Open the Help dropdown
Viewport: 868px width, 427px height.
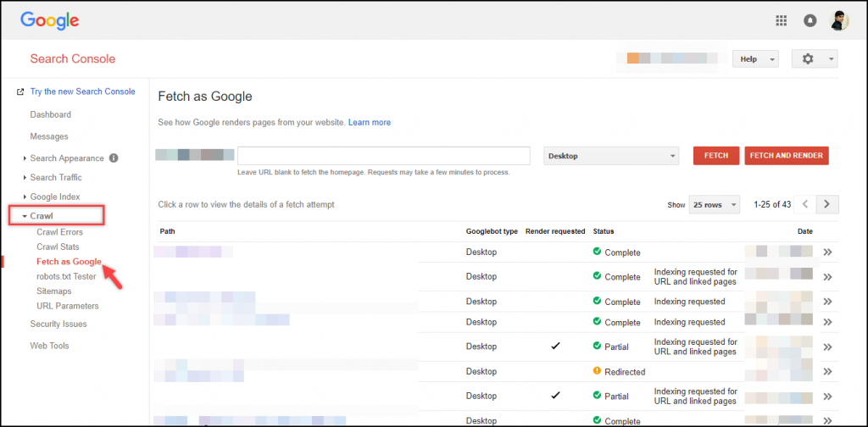(755, 58)
